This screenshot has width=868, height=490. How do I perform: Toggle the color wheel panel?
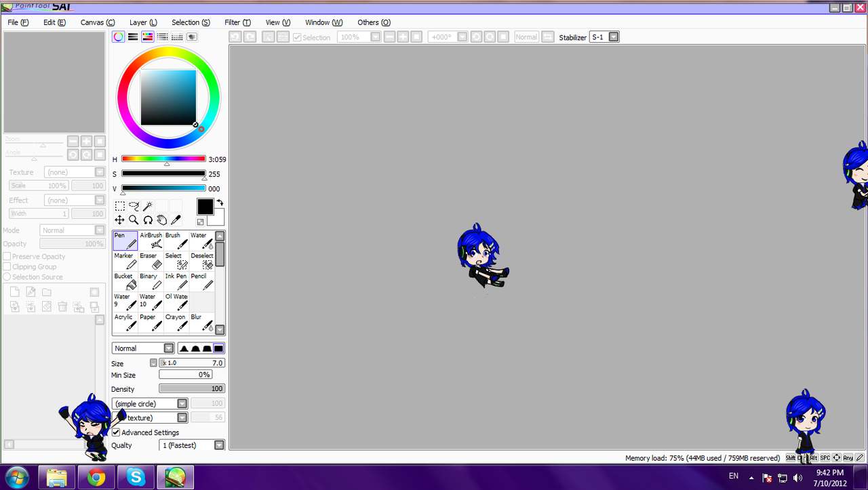point(119,37)
